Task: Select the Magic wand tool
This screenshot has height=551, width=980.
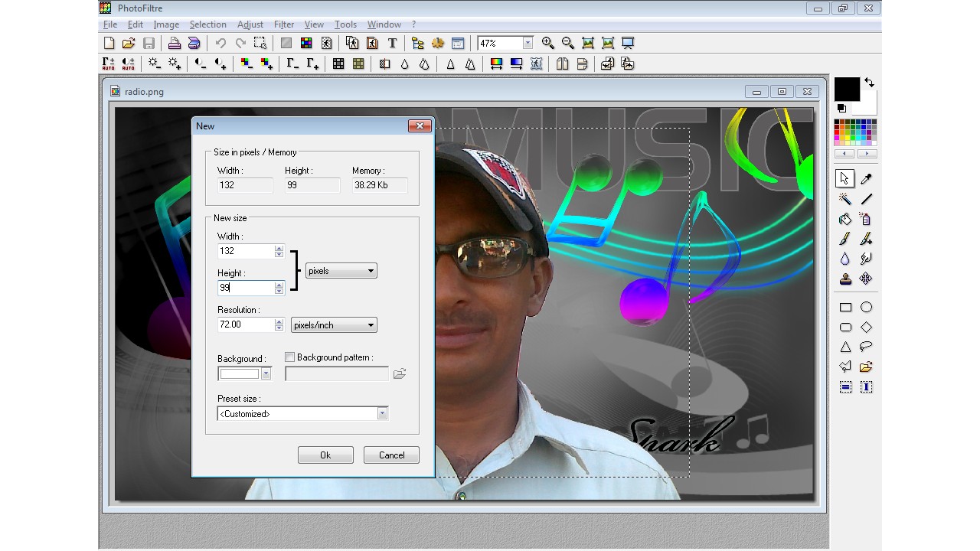Action: point(845,199)
